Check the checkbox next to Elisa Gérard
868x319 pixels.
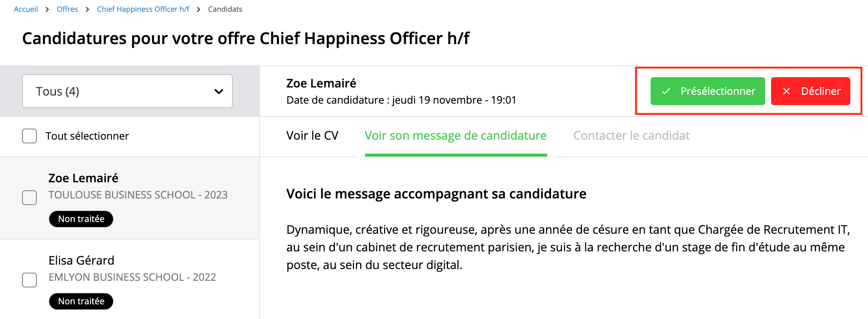click(29, 280)
